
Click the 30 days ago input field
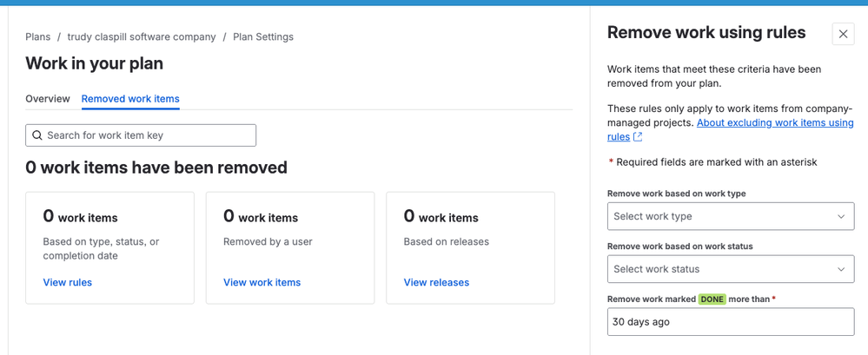pos(730,322)
